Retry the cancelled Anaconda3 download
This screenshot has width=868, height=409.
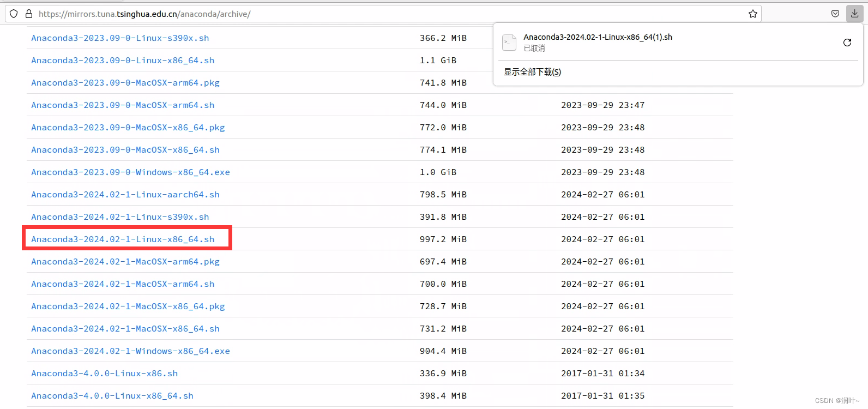click(847, 43)
